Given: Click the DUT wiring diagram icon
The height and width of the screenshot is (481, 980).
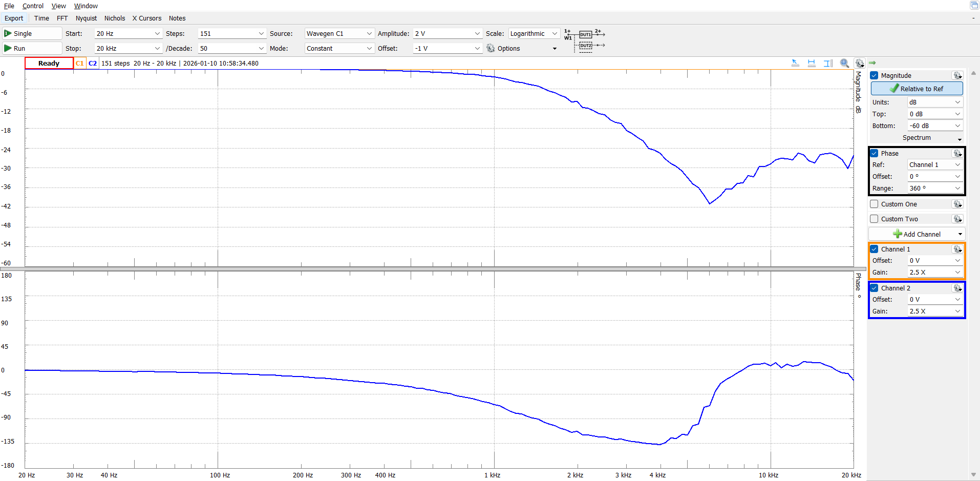Looking at the screenshot, I should coord(585,40).
